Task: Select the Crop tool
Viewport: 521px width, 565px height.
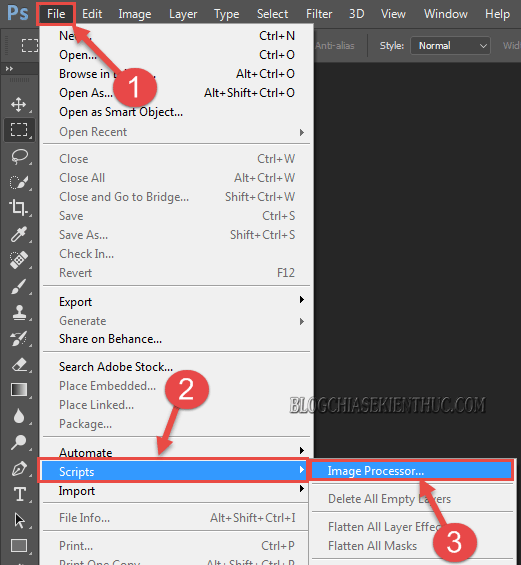Action: [19, 208]
